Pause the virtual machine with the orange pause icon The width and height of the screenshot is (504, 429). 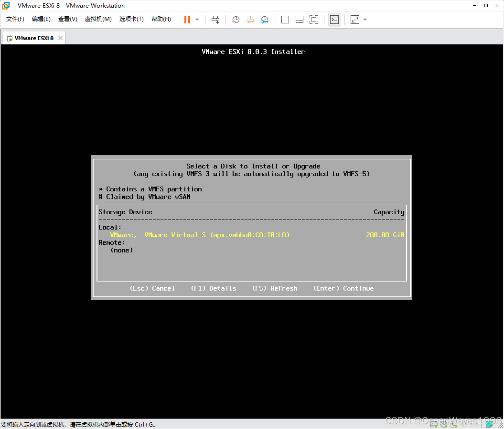coord(187,20)
